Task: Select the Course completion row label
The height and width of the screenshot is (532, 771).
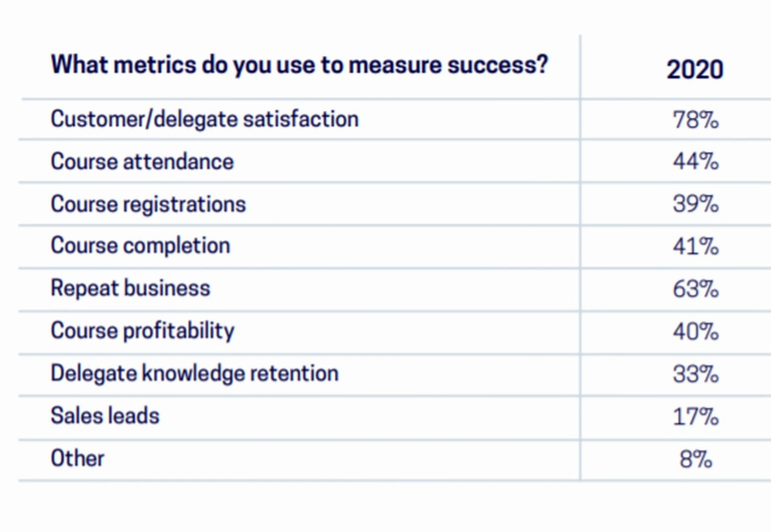Action: pyautogui.click(x=140, y=246)
